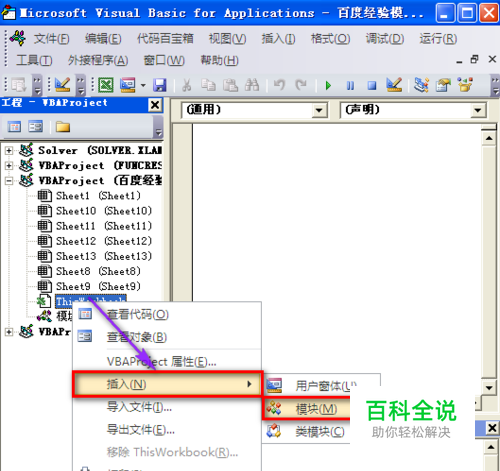Open the (通用) object dropdown
500x471 pixels.
[319, 110]
